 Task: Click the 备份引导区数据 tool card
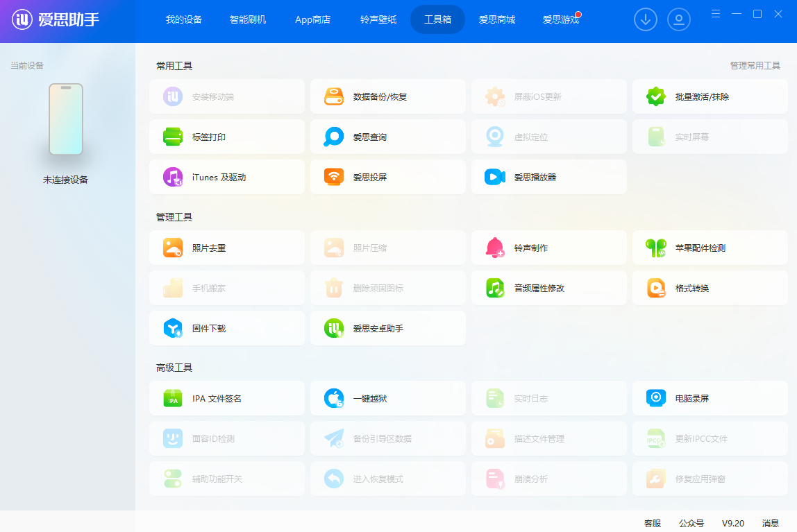coord(388,438)
